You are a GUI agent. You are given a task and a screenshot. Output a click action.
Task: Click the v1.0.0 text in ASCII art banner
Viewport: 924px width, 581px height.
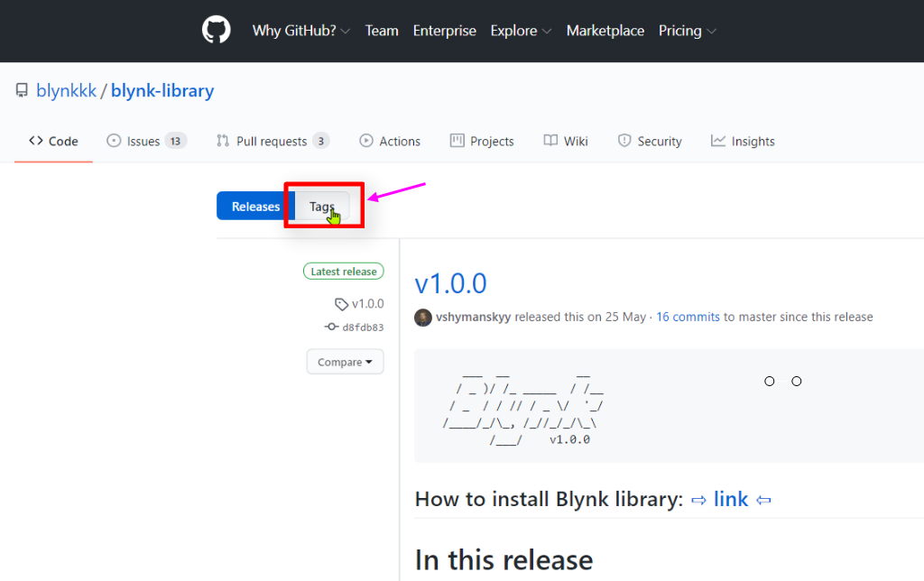pyautogui.click(x=570, y=439)
